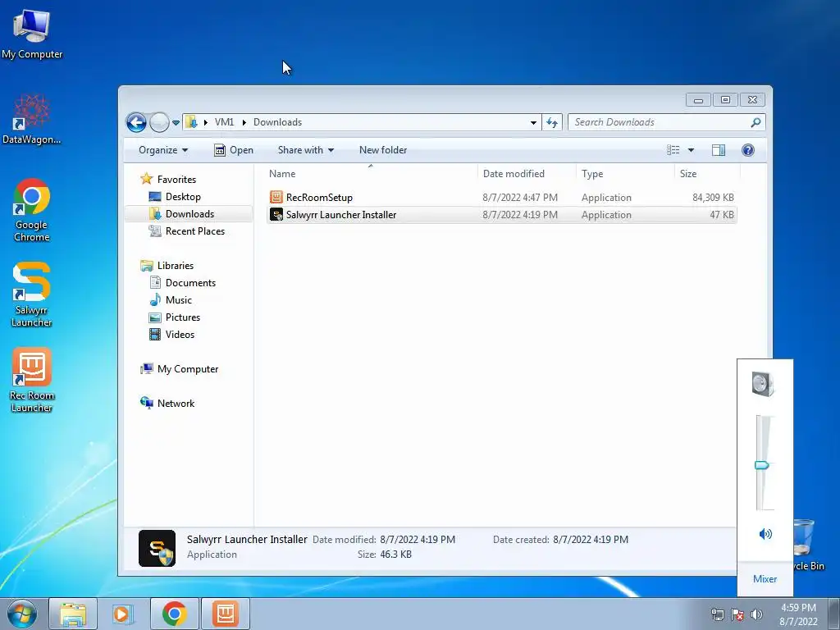This screenshot has width=840, height=630.
Task: Refresh the Downloads folder
Action: [x=552, y=123]
